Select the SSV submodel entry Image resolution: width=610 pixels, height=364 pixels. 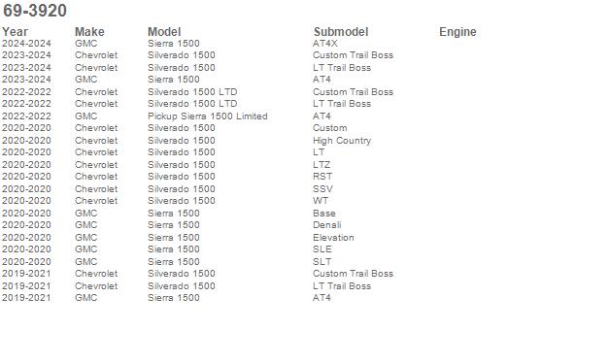[322, 188]
